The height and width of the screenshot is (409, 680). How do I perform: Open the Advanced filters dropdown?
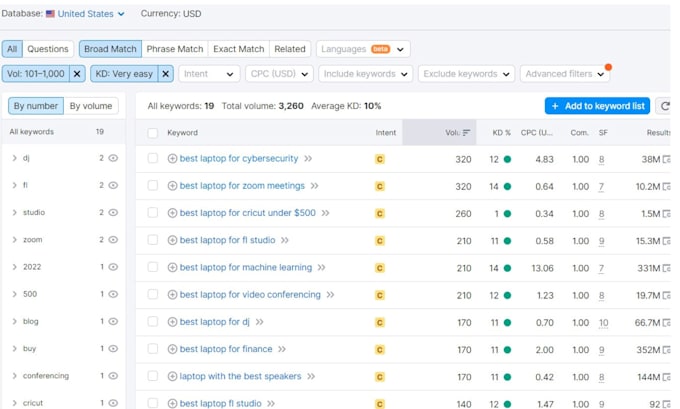(565, 74)
